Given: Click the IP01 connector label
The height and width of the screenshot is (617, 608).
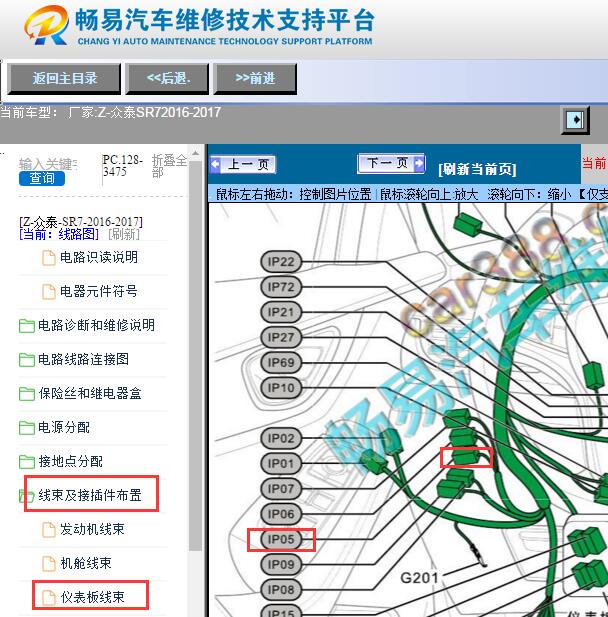Looking at the screenshot, I should 281,463.
